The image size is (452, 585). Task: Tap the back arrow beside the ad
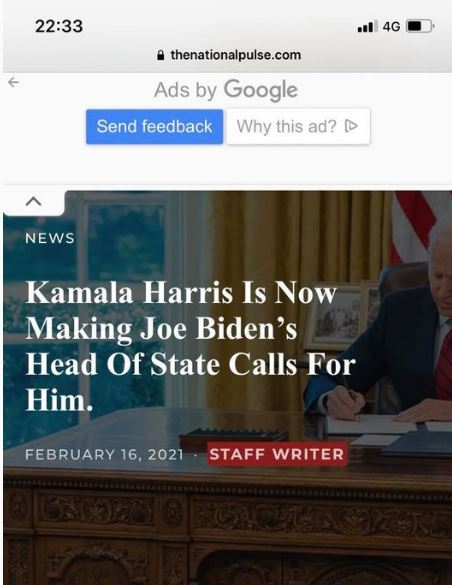pyautogui.click(x=13, y=82)
